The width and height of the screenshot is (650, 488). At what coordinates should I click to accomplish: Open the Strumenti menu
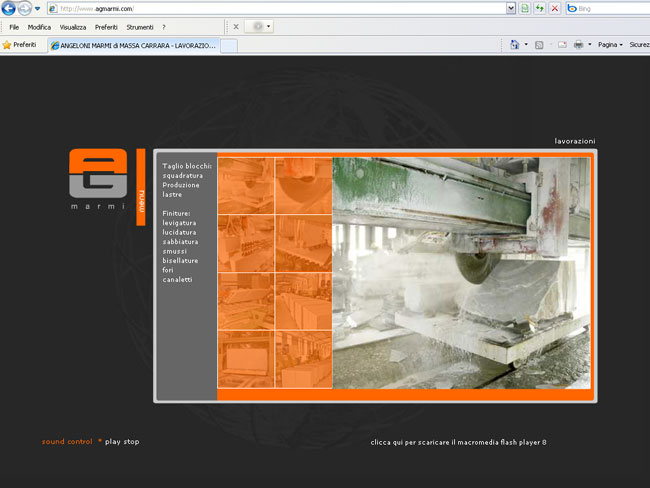[140, 27]
